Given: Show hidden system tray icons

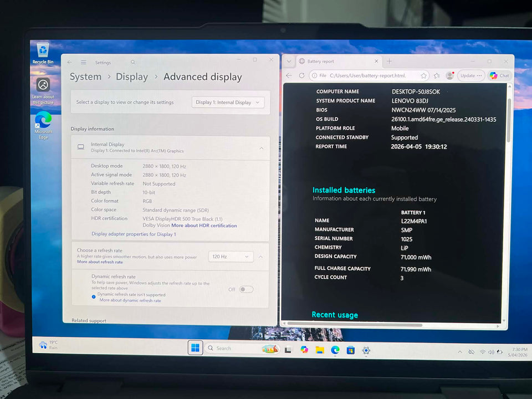Looking at the screenshot, I should pyautogui.click(x=460, y=352).
